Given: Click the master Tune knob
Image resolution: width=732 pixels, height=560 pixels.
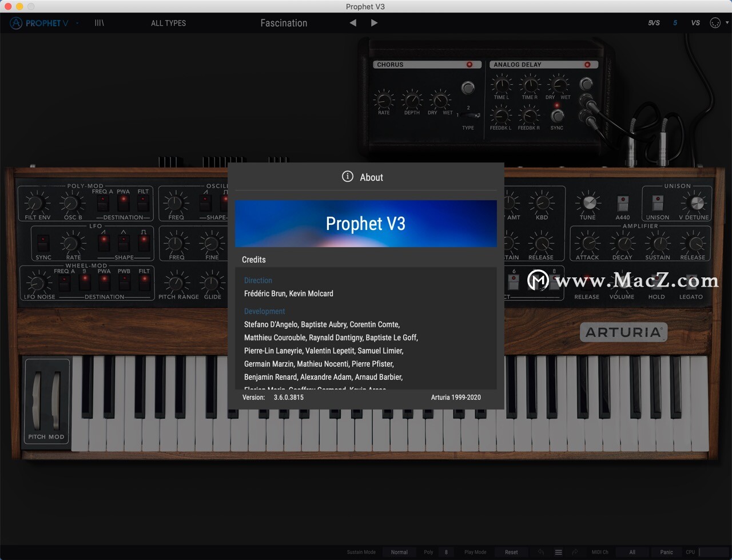Looking at the screenshot, I should pyautogui.click(x=588, y=202).
